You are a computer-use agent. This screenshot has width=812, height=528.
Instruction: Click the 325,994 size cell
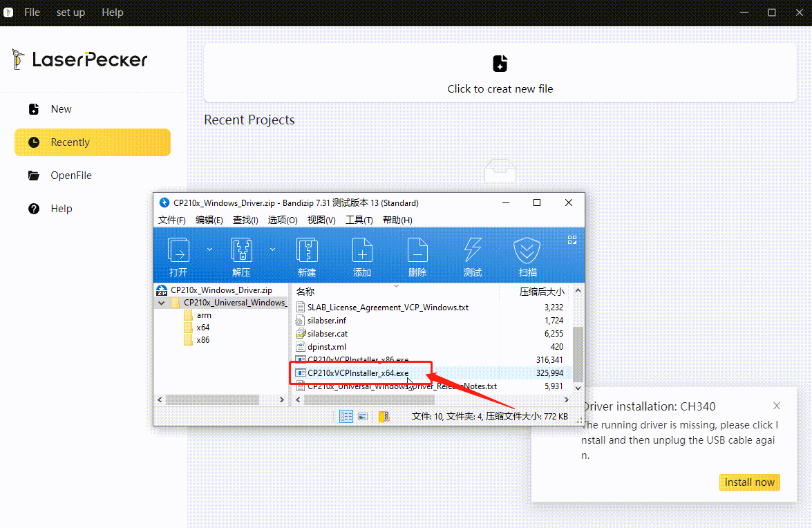549,373
